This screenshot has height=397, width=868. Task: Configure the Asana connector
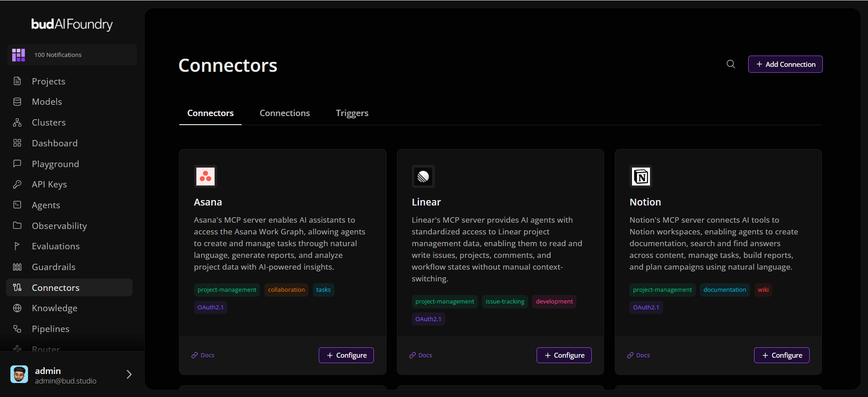[x=346, y=355]
